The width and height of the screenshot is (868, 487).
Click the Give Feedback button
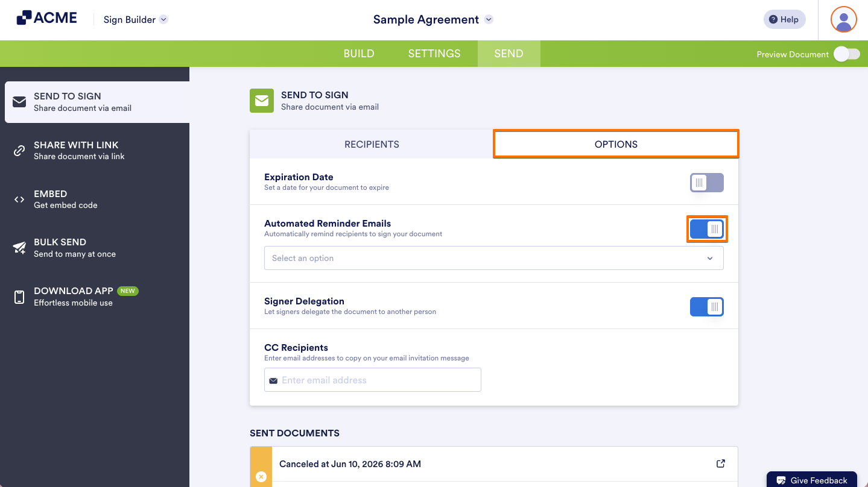click(812, 480)
